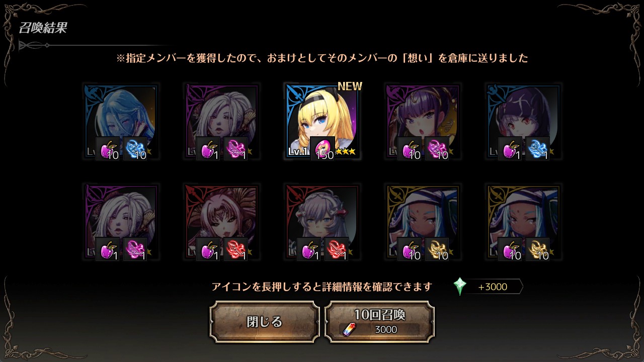Click purple apple icon on first portrait
The width and height of the screenshot is (644, 362).
(108, 149)
